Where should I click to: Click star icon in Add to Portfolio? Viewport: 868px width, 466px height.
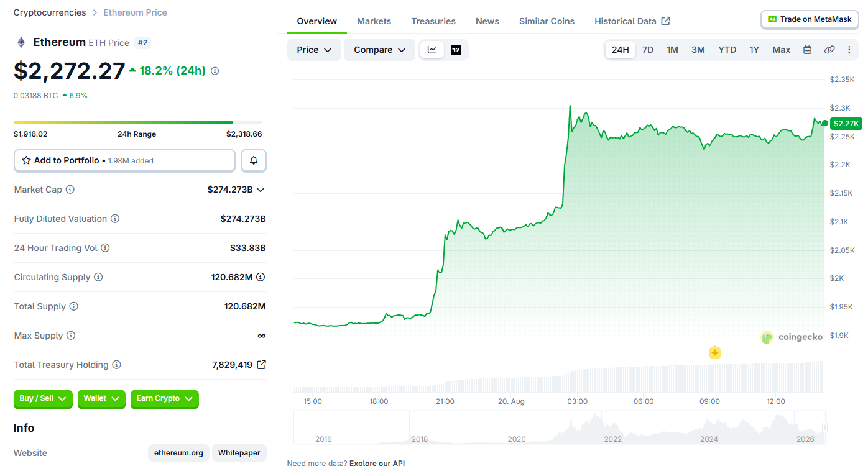26,160
